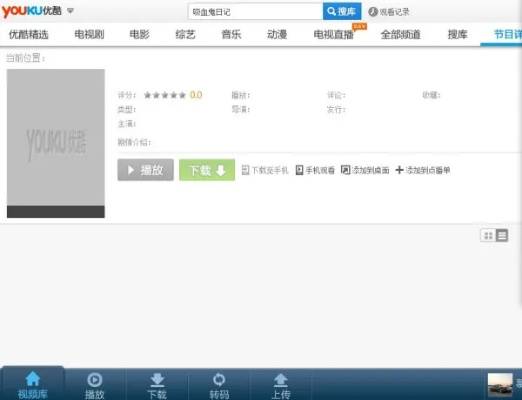Switch to the 动漫 tab
The image size is (522, 400).
277,34
